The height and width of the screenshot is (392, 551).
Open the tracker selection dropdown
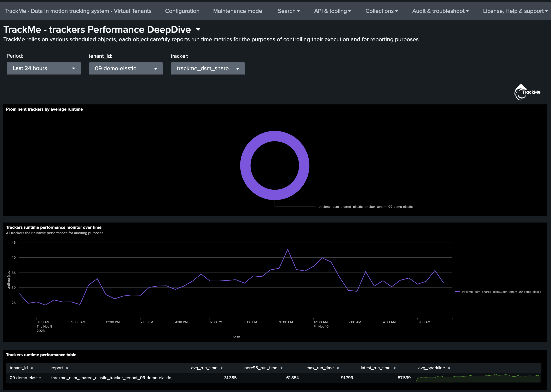[208, 69]
